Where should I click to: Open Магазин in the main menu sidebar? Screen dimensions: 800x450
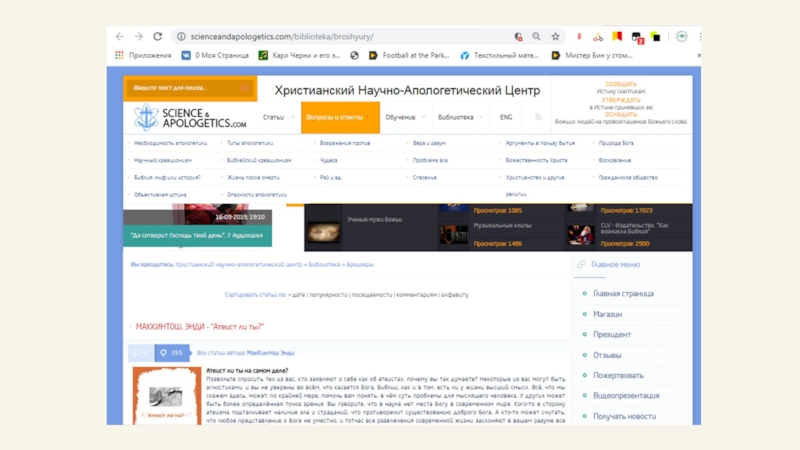607,314
